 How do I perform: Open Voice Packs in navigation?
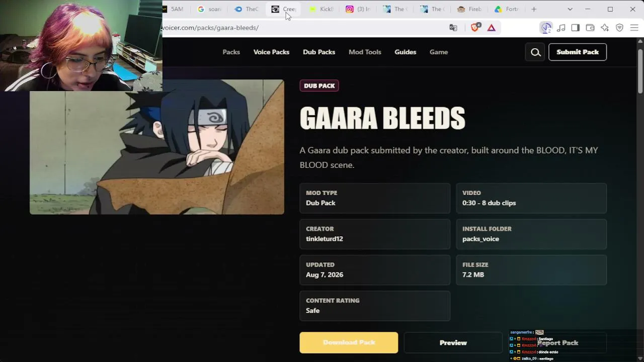pyautogui.click(x=271, y=52)
